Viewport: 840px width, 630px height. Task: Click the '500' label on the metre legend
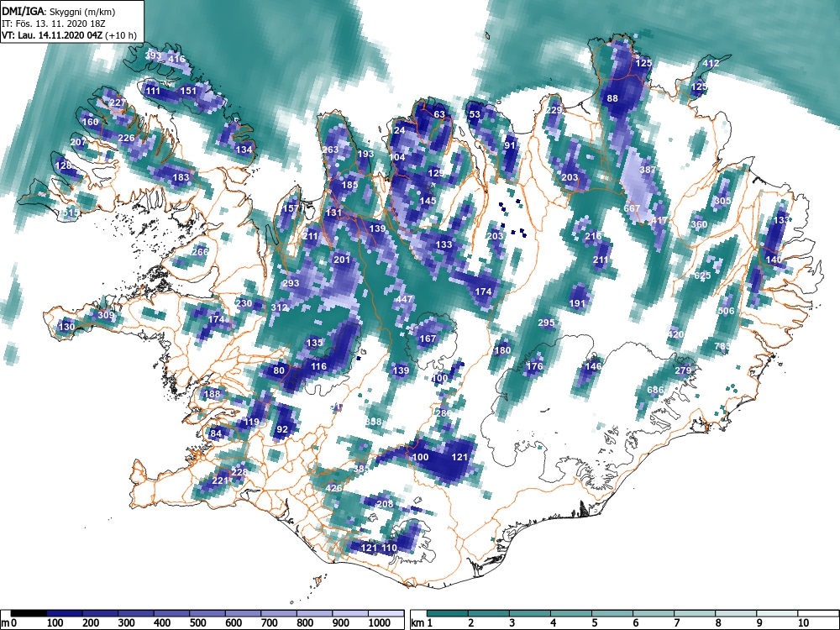198,623
